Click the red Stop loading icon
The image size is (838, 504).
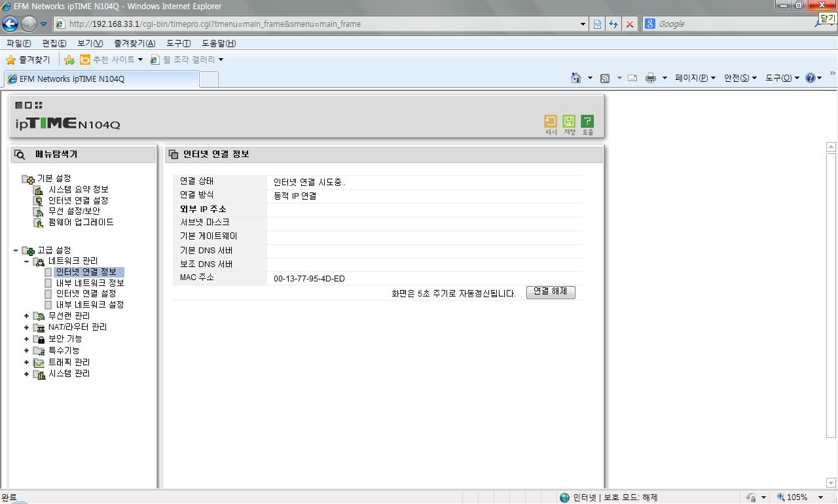coord(630,24)
